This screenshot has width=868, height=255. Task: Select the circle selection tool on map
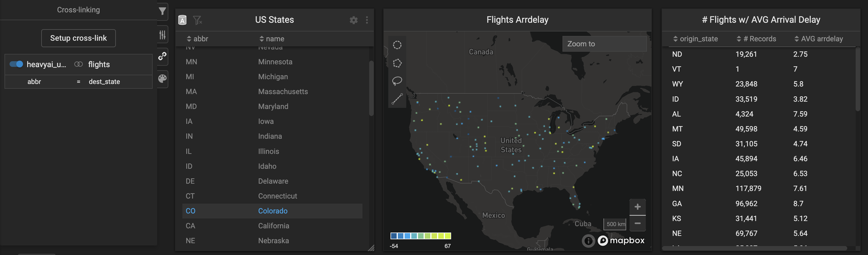397,45
